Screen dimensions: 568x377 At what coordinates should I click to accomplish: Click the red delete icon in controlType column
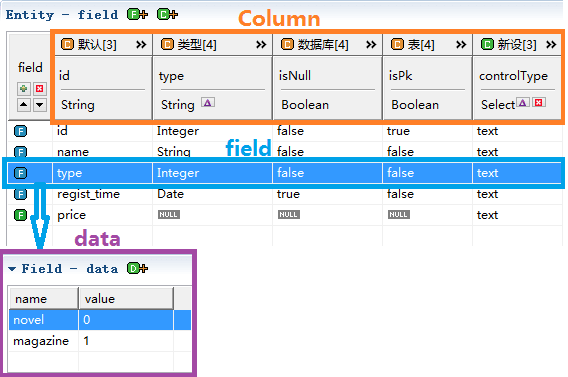[x=539, y=102]
